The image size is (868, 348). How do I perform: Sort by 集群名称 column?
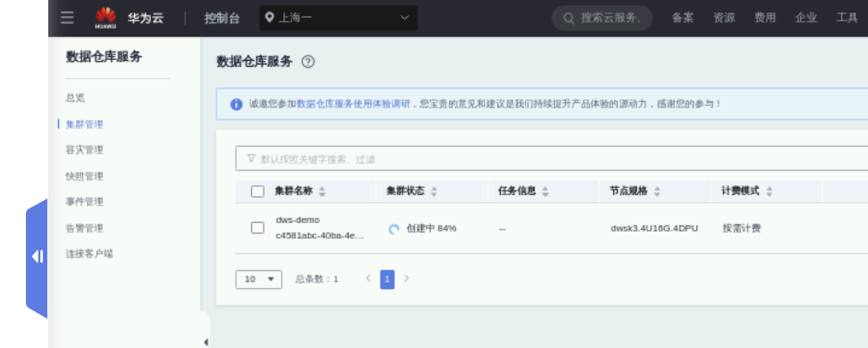[x=322, y=191]
